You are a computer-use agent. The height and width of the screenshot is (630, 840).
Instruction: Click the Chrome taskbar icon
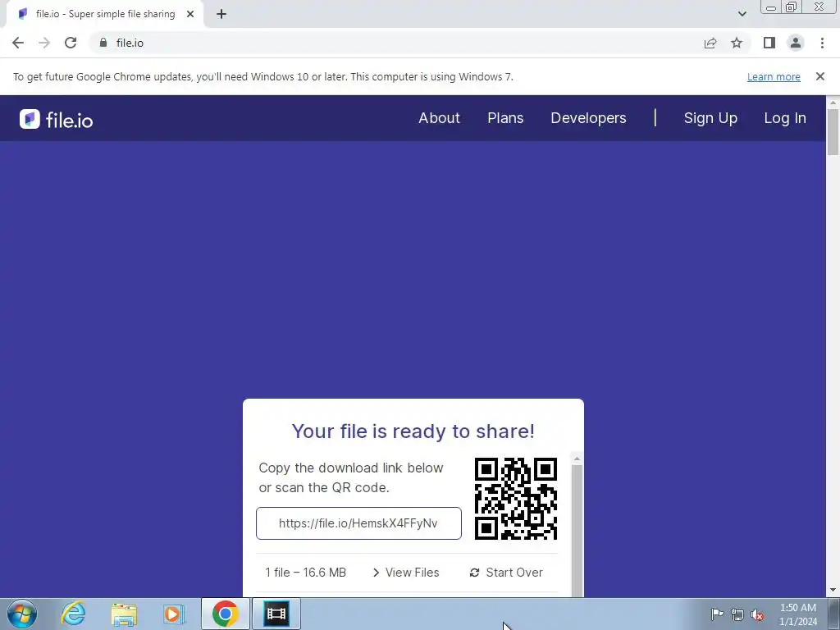(225, 614)
